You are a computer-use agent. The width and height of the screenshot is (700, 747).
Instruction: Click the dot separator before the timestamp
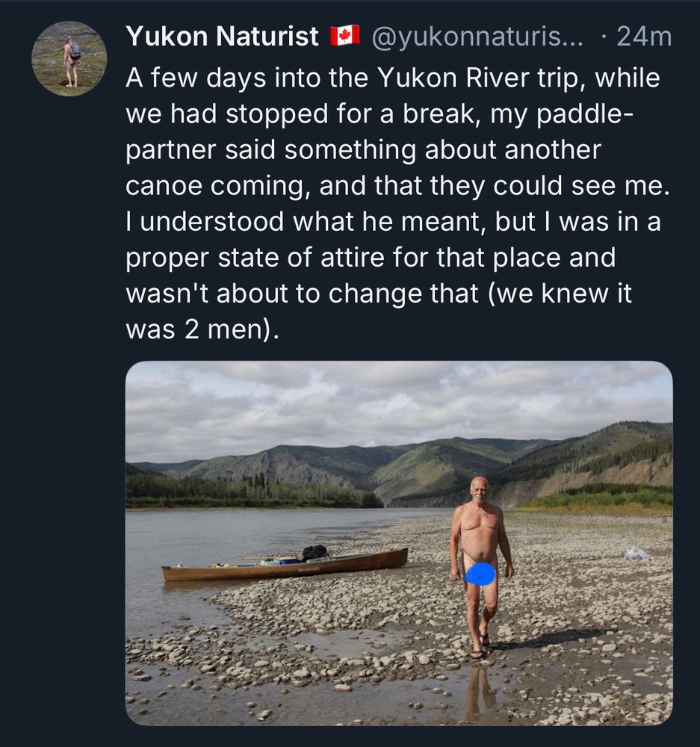click(x=604, y=37)
